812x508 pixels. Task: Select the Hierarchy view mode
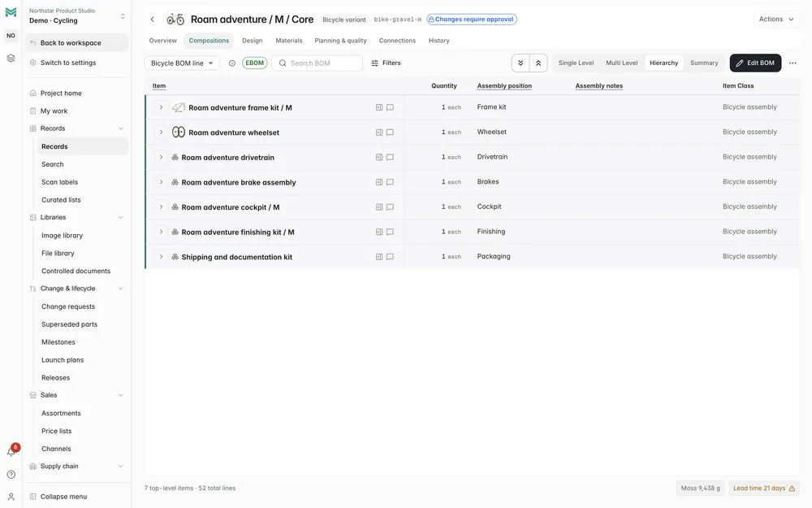663,63
